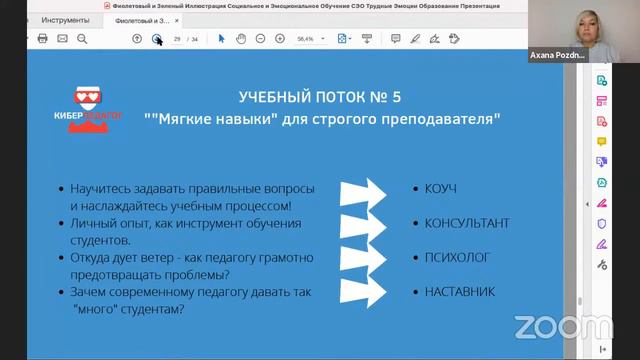Screen dimensions: 640x360
Task: Open More Tools wrench icon in right pane
Action: pos(602,264)
